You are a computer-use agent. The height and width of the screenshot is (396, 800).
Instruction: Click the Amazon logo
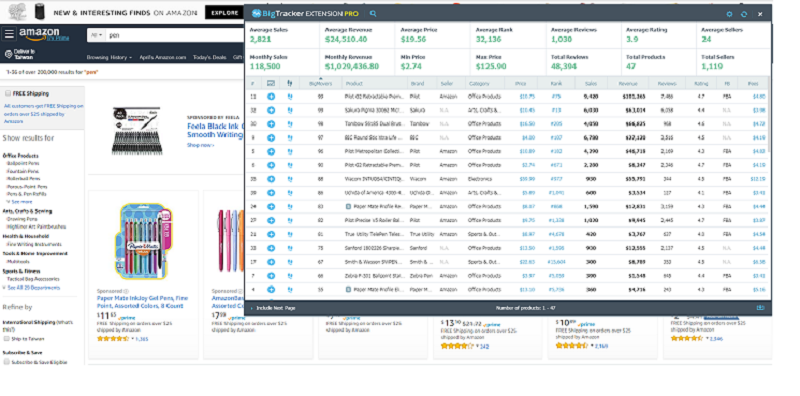click(x=38, y=34)
